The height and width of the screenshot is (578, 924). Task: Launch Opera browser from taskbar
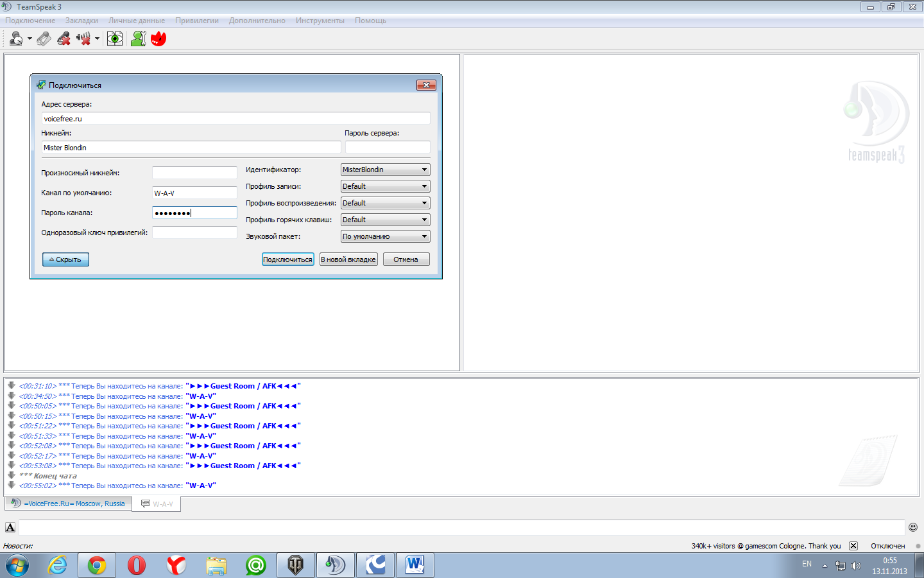[137, 565]
